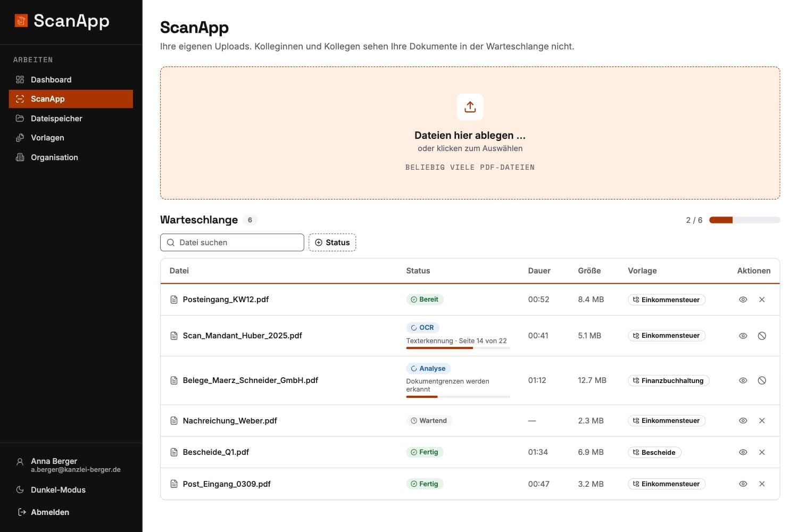Click the Bereit status badge
Screen dimensions: 798x532
(425, 300)
